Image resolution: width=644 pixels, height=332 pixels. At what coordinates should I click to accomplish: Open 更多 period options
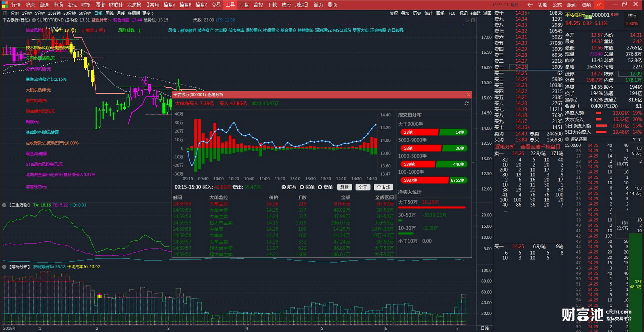tap(148, 13)
